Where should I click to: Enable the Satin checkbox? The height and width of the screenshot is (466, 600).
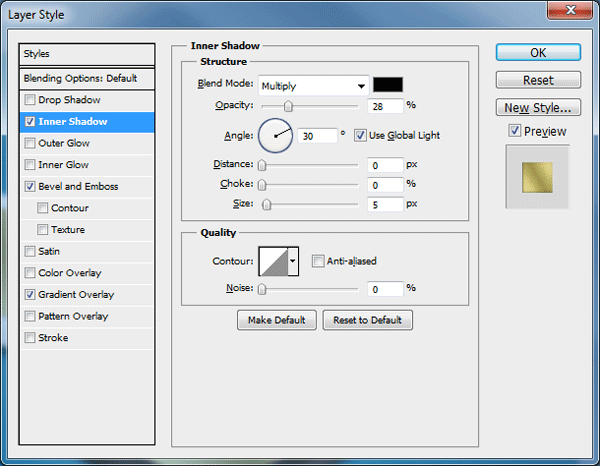[x=30, y=251]
